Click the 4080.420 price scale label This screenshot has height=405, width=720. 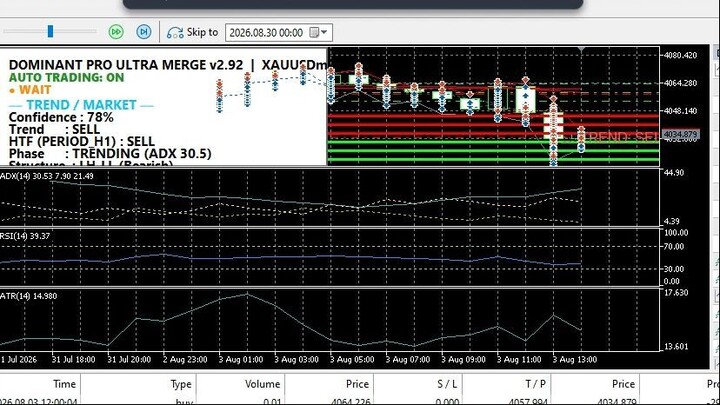[681, 55]
